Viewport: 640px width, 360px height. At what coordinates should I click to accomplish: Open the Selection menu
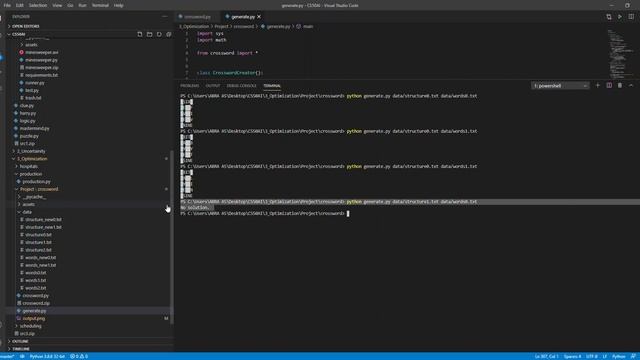pyautogui.click(x=38, y=5)
